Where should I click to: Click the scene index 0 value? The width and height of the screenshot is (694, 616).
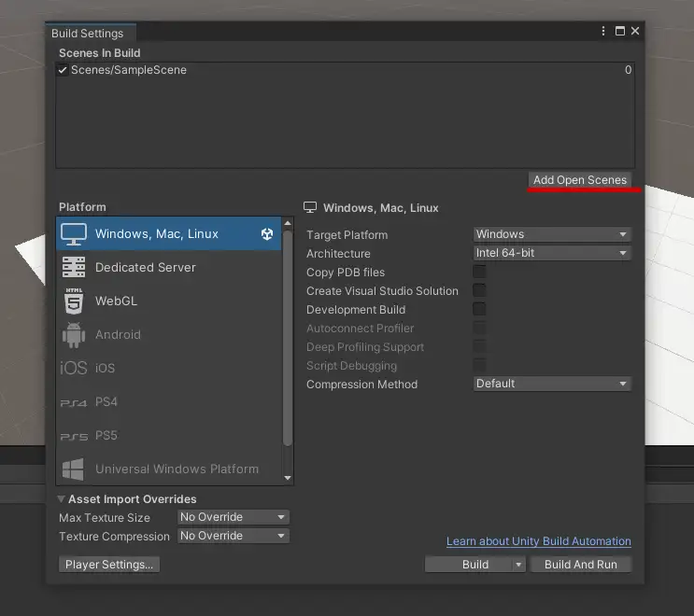pos(628,70)
